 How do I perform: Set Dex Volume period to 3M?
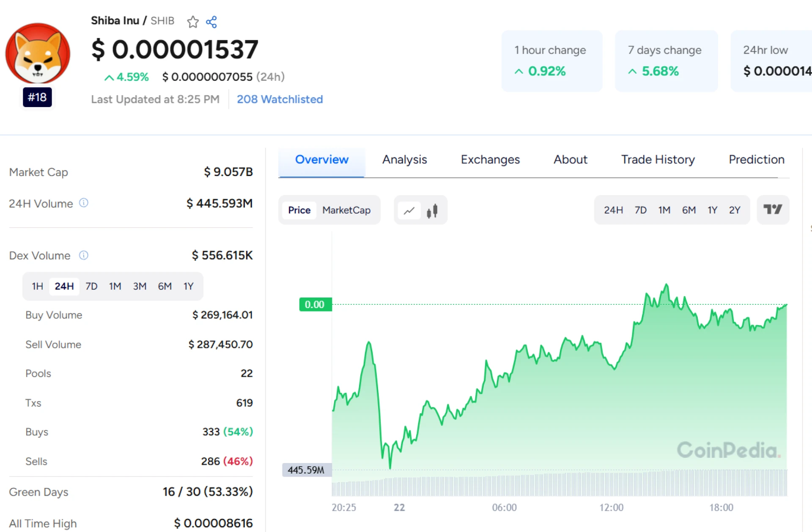click(x=140, y=287)
